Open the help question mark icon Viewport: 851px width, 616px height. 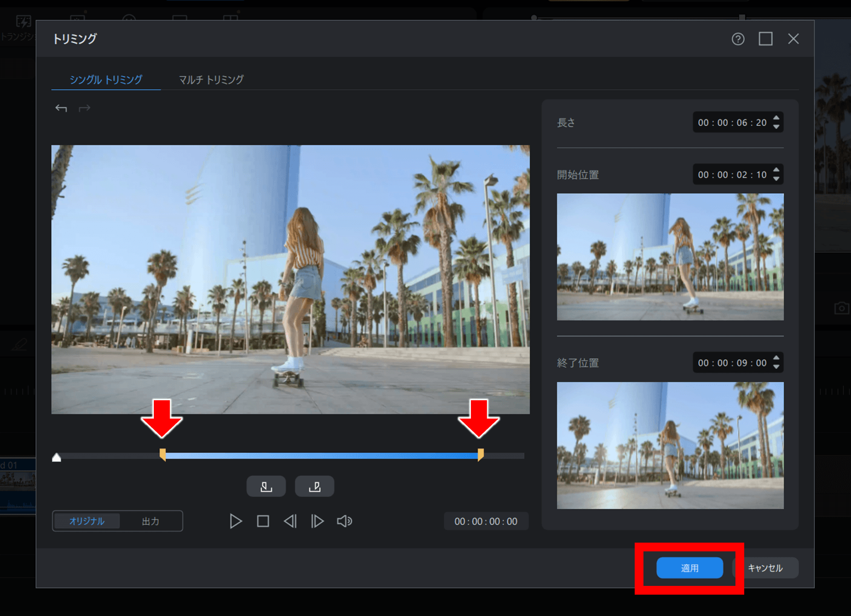[x=738, y=39]
